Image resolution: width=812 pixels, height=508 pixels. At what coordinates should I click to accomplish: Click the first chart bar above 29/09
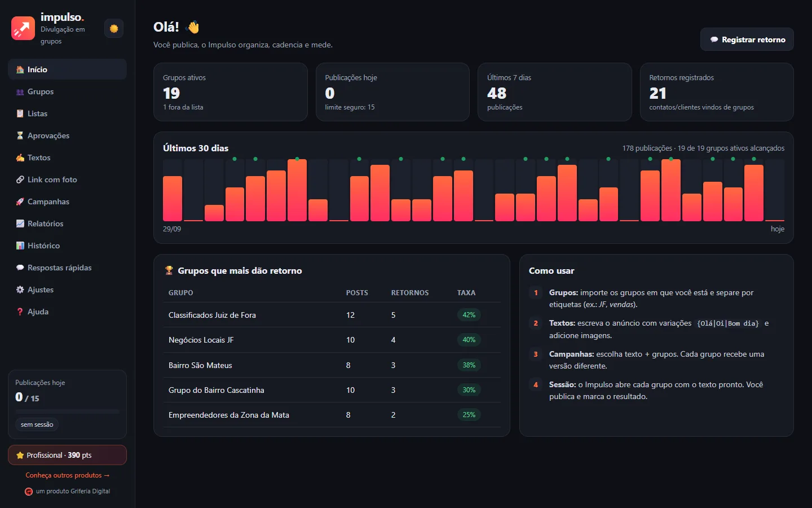173,198
